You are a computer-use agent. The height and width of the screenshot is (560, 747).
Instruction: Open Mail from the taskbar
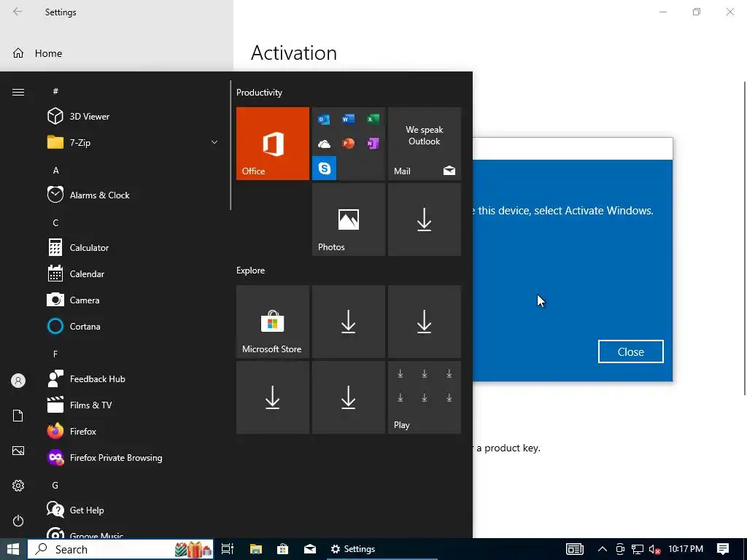(310, 549)
